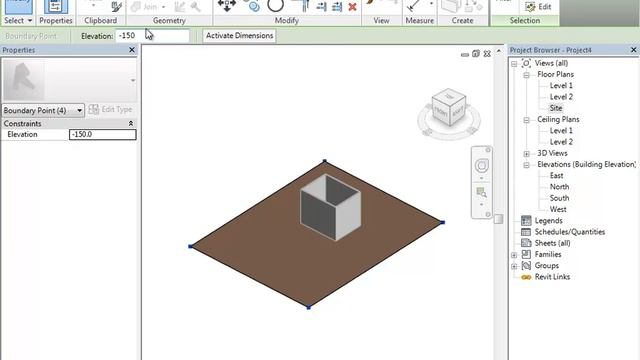Open the Boundary Point (4) filter dropdown
The image size is (640, 360).
(x=79, y=111)
